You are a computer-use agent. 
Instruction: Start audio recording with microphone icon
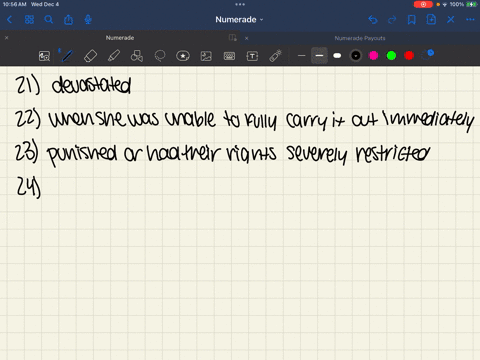(x=88, y=20)
